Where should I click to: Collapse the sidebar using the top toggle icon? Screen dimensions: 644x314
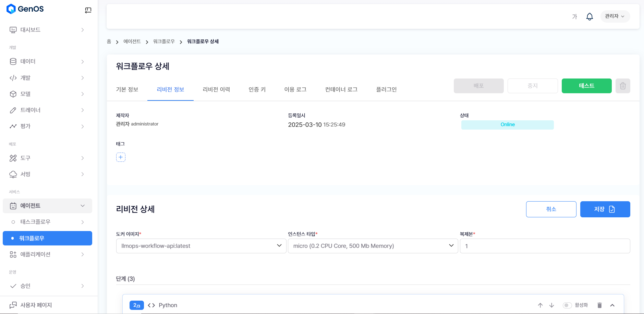pos(88,10)
